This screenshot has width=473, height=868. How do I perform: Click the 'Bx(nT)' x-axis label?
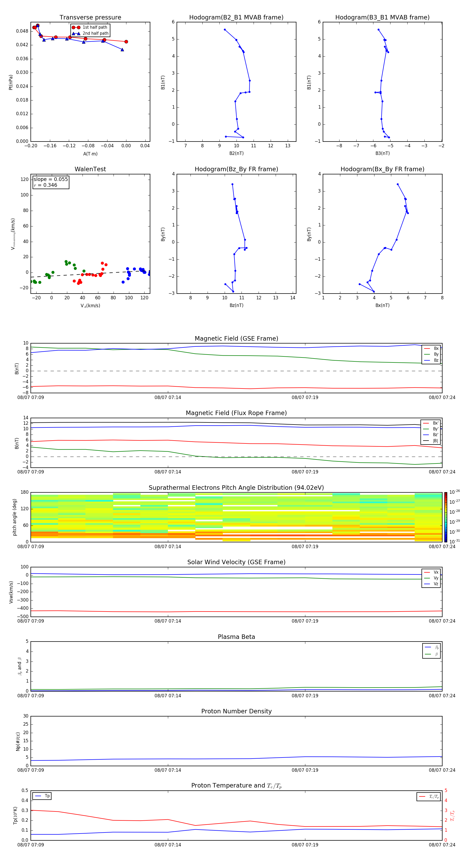(382, 306)
